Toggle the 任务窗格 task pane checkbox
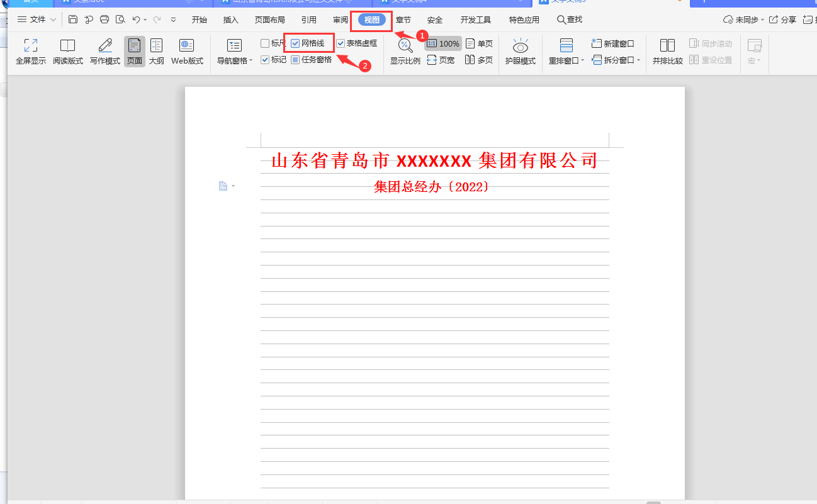This screenshot has width=817, height=504. (295, 60)
